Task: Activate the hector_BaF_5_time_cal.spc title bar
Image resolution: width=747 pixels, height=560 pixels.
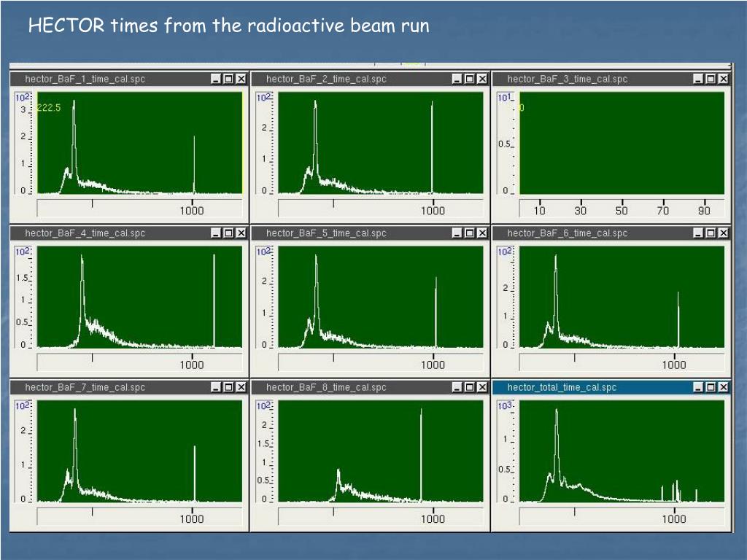Action: click(x=370, y=233)
